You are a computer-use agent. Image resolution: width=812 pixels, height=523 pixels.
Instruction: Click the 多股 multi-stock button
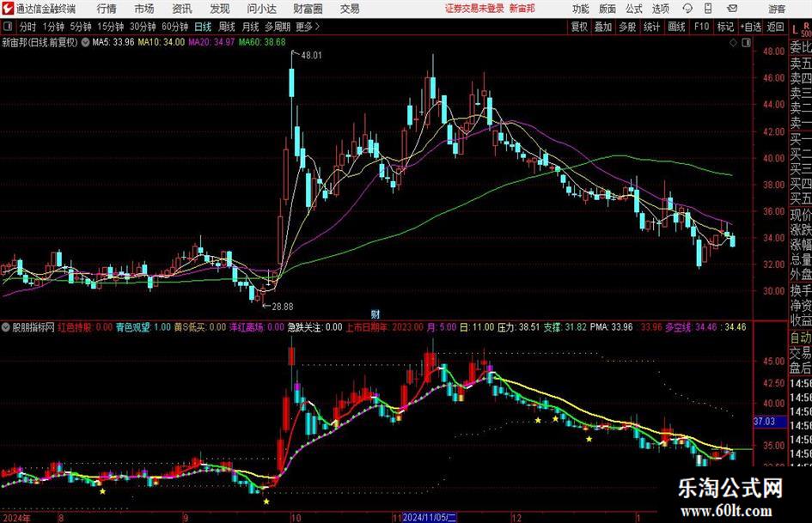click(627, 27)
